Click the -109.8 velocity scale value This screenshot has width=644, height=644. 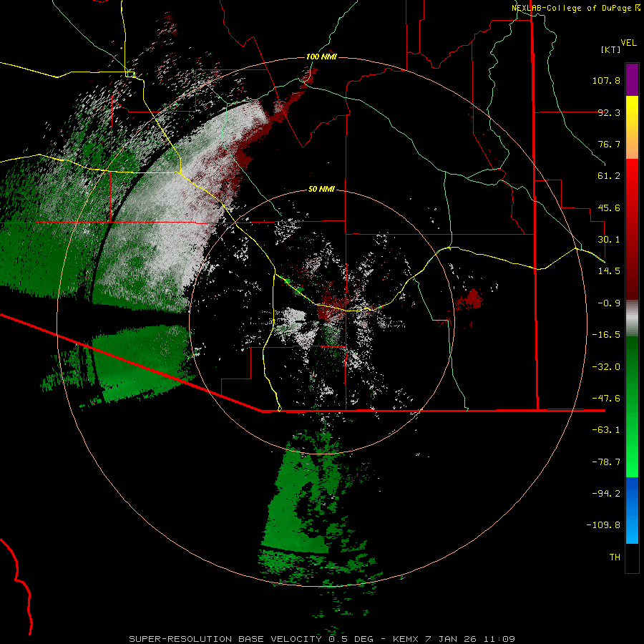coord(603,525)
